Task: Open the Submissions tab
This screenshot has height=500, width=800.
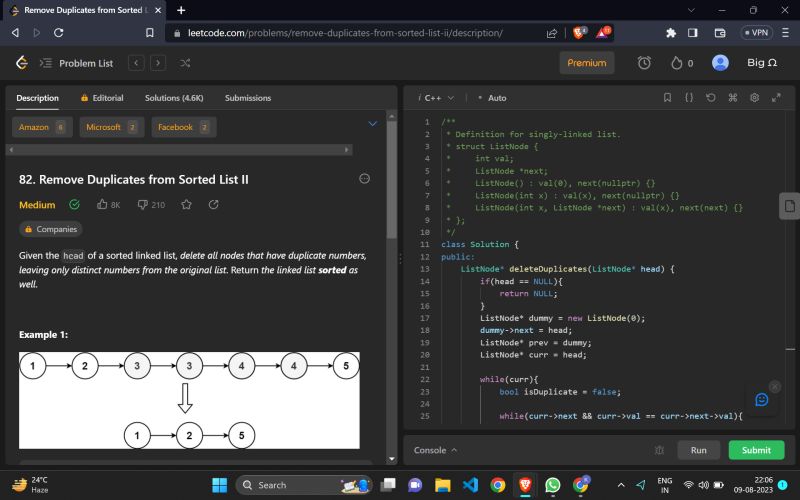Action: 248,98
